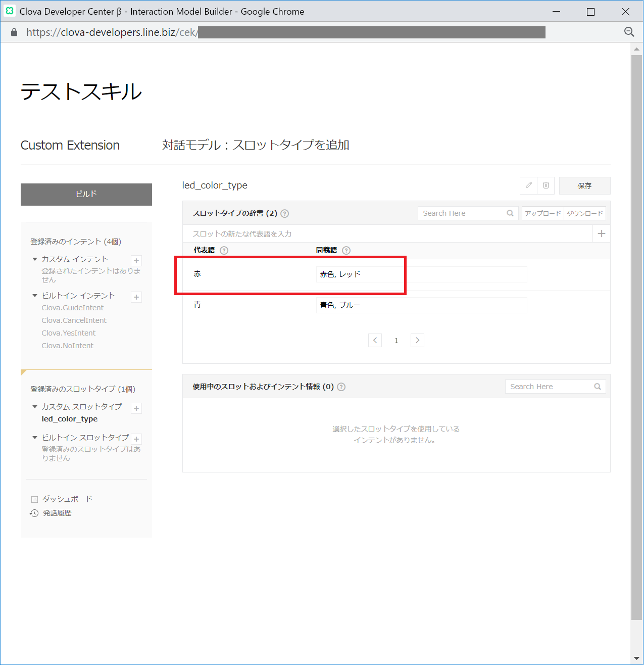
Task: Click the plus icon to add new 代表語
Action: coord(601,233)
